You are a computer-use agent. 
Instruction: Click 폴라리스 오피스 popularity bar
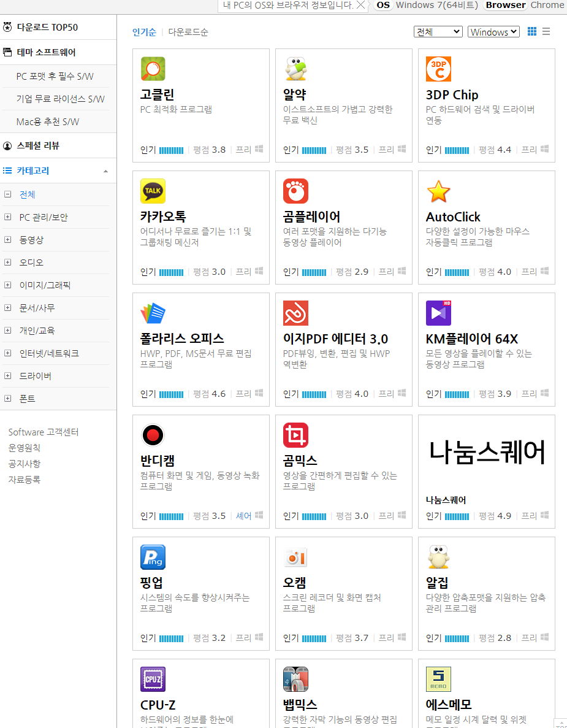point(171,394)
